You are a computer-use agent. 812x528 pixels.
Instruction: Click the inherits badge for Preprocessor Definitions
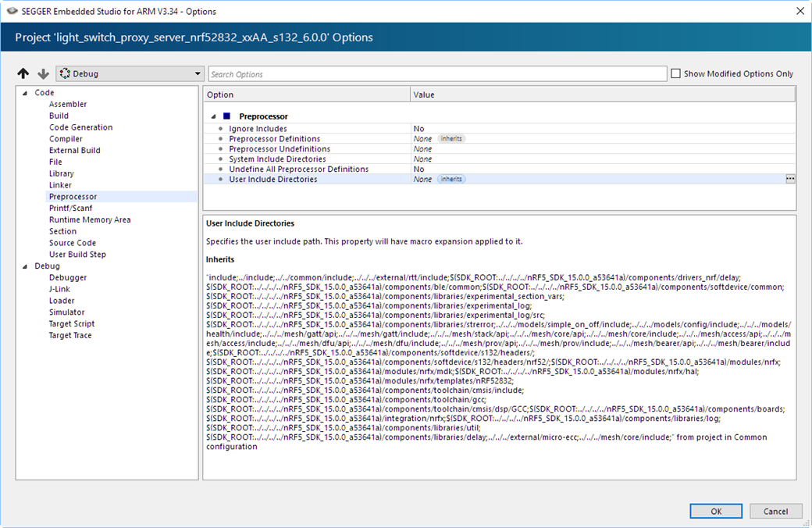tap(451, 139)
